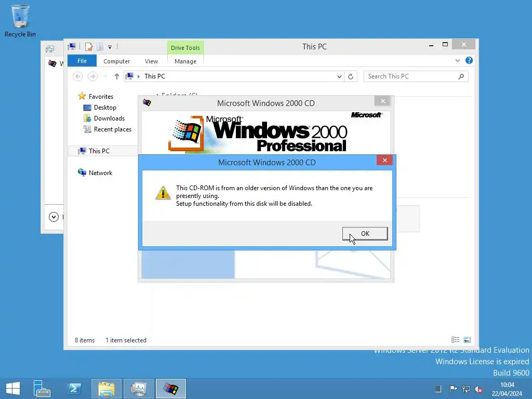Select Windows 2000 CD taskbar button
This screenshot has height=399, width=532.
click(170, 389)
